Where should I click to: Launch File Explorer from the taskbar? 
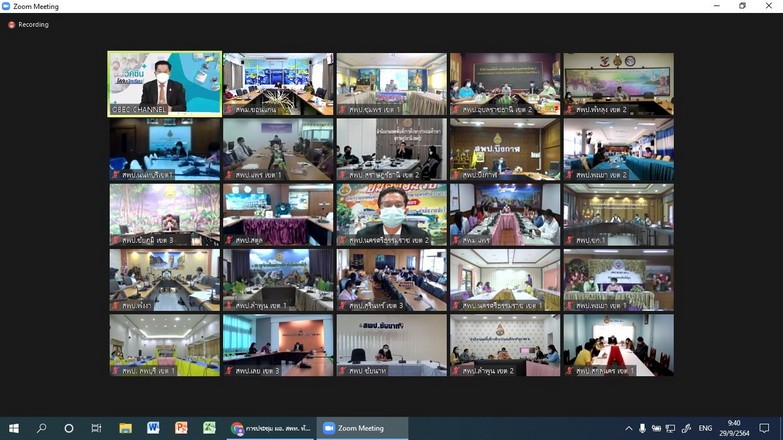(x=125, y=428)
